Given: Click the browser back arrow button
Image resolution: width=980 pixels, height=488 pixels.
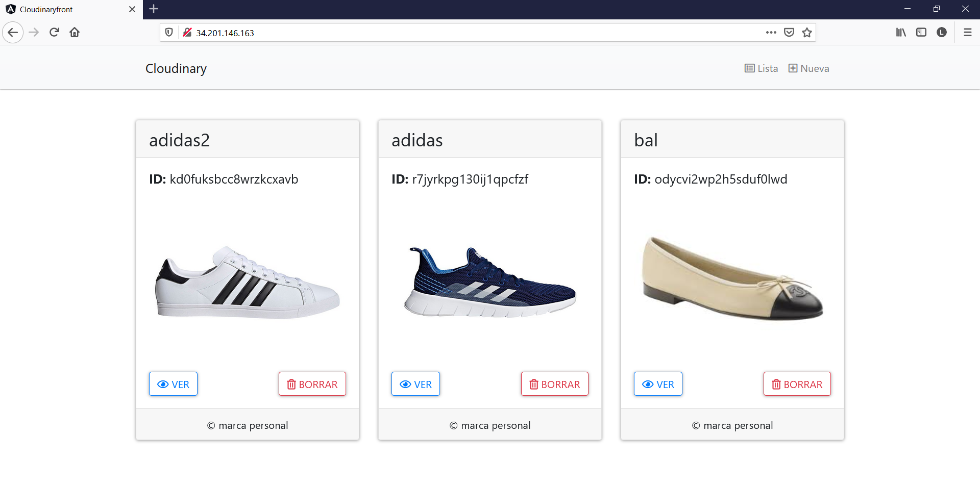Looking at the screenshot, I should point(13,33).
